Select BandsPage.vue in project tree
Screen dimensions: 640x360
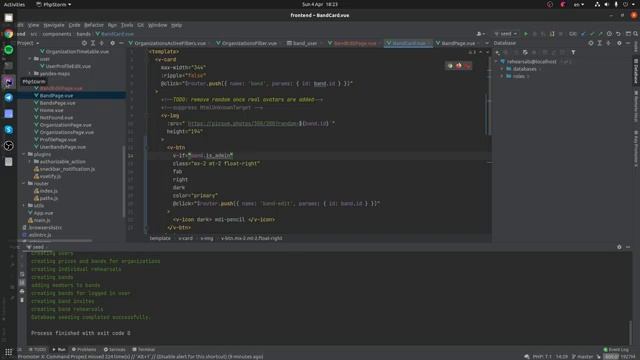coord(58,103)
